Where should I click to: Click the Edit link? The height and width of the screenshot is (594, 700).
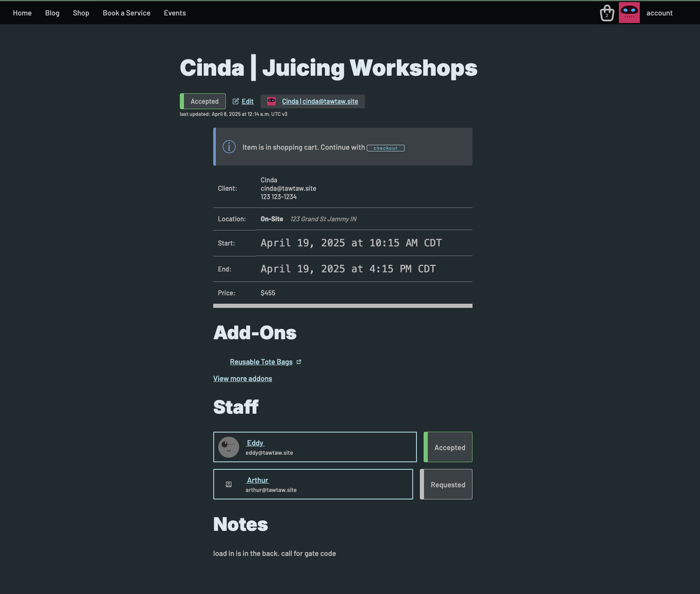tap(248, 101)
